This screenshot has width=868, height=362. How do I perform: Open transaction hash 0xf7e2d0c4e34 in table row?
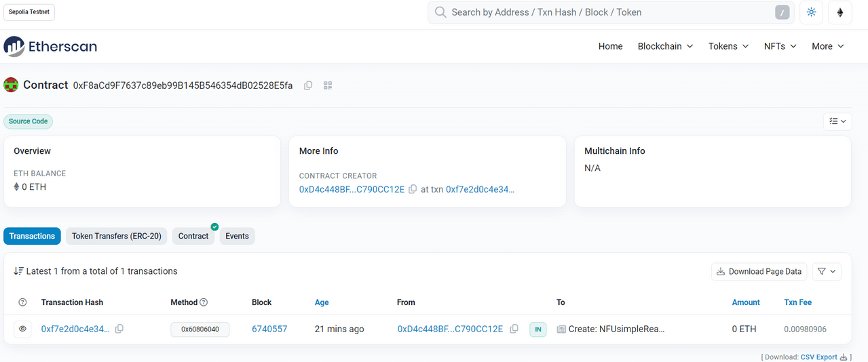tap(75, 329)
